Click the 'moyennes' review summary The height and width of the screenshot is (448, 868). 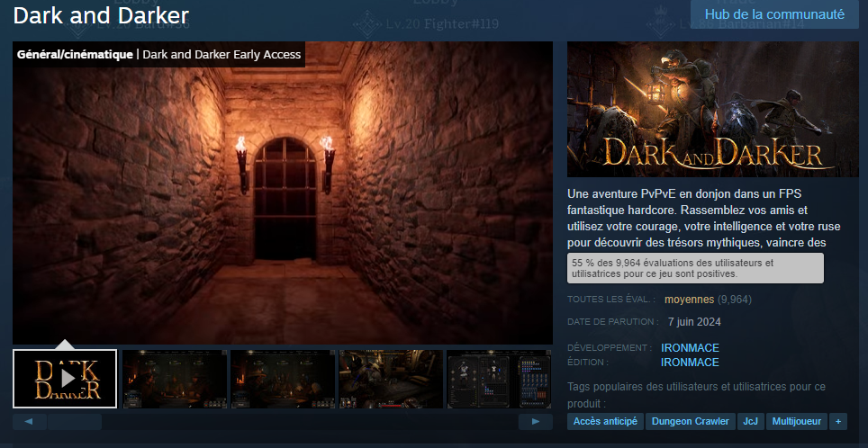pos(689,300)
